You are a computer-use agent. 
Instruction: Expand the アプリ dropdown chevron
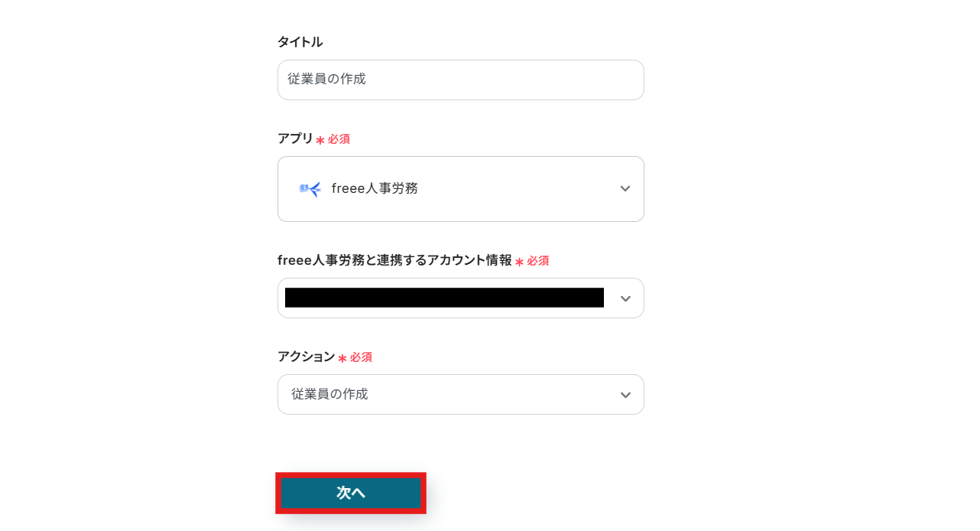(625, 189)
